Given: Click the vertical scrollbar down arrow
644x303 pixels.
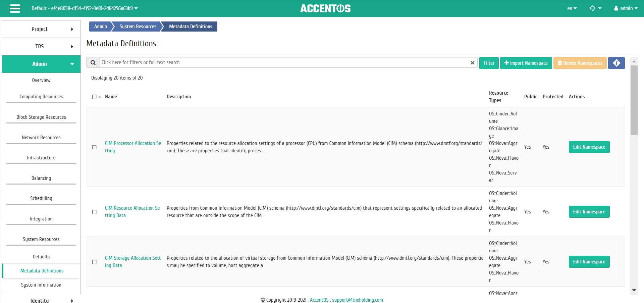Looking at the screenshot, I should (634, 290).
